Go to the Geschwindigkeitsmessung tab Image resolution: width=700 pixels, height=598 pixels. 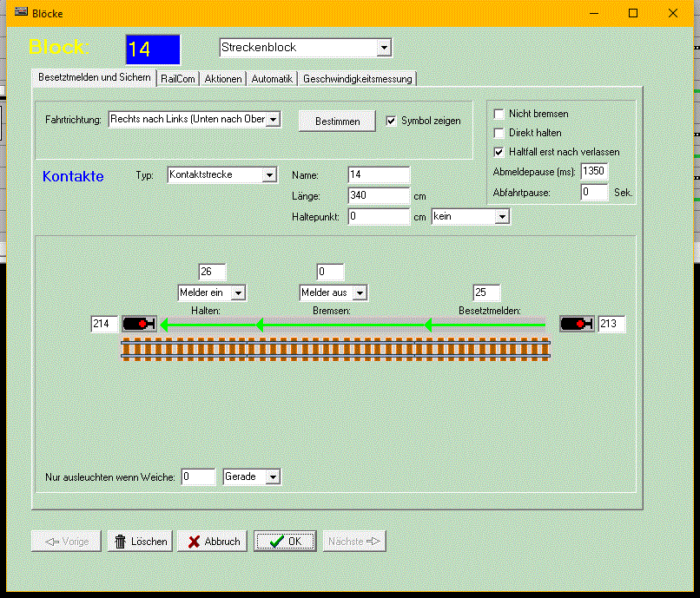click(357, 79)
